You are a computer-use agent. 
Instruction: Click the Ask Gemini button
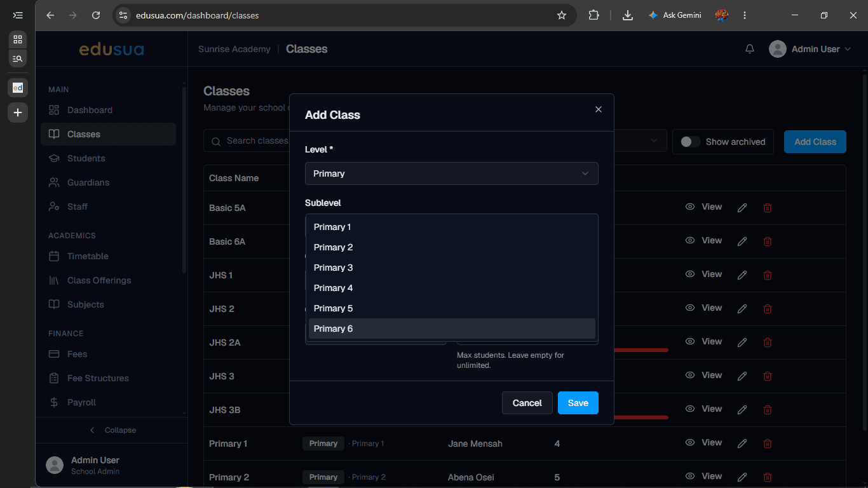tap(675, 15)
